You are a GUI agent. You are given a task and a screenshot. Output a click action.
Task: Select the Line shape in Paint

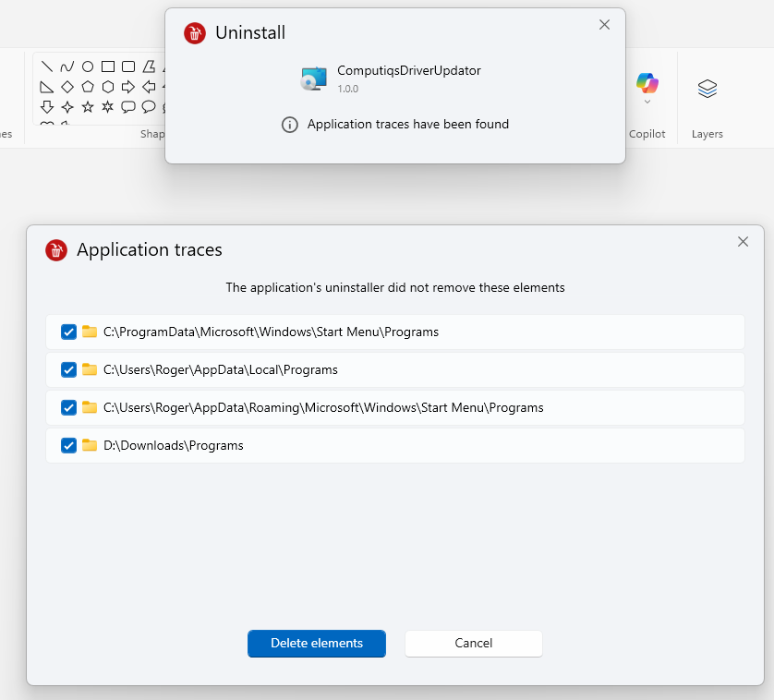47,66
